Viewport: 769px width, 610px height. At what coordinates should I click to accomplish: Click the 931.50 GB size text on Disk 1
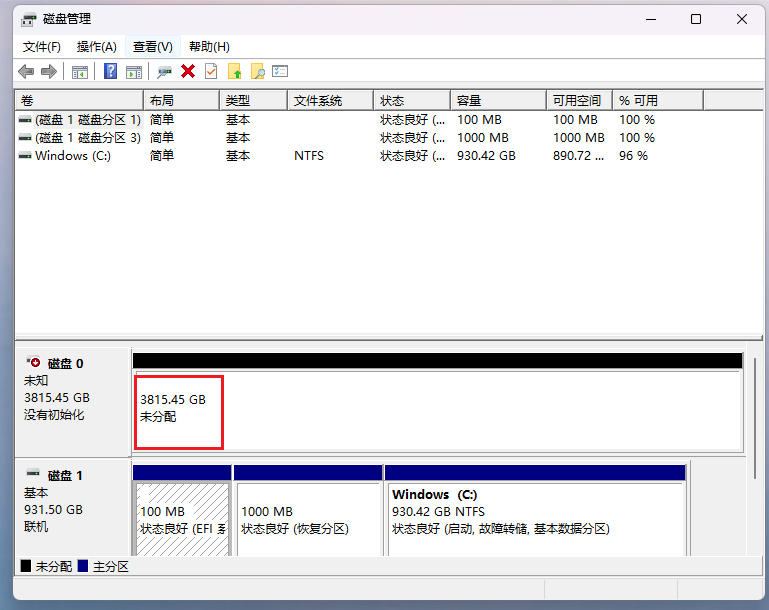point(53,509)
